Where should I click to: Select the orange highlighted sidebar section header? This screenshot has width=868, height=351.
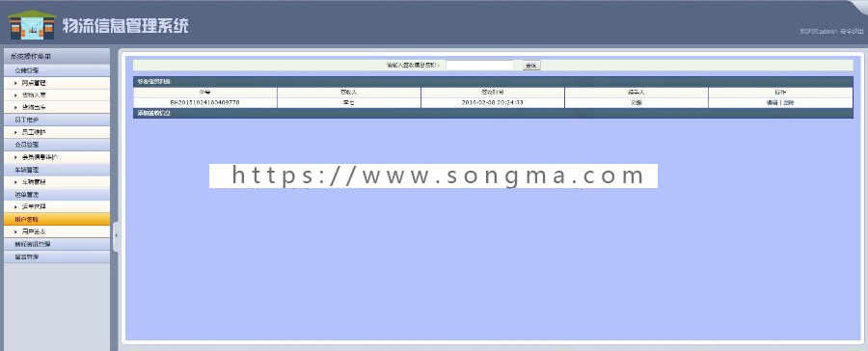(57, 219)
